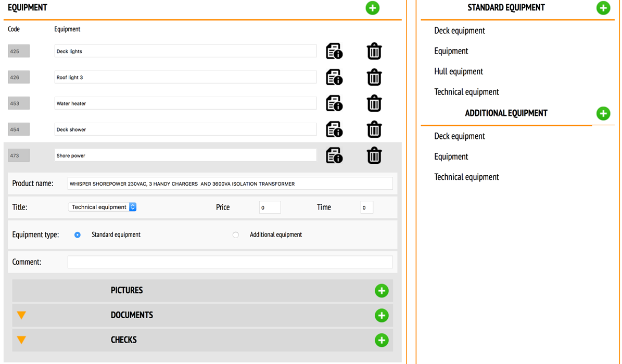The image size is (622, 364).
Task: Focus the Price input field
Action: point(270,207)
